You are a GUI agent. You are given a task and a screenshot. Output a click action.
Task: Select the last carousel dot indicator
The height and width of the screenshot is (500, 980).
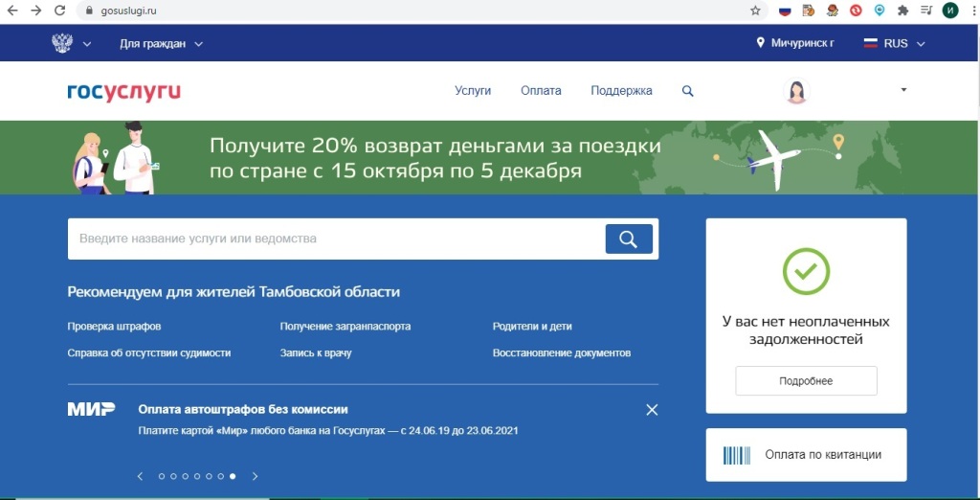[x=233, y=476]
